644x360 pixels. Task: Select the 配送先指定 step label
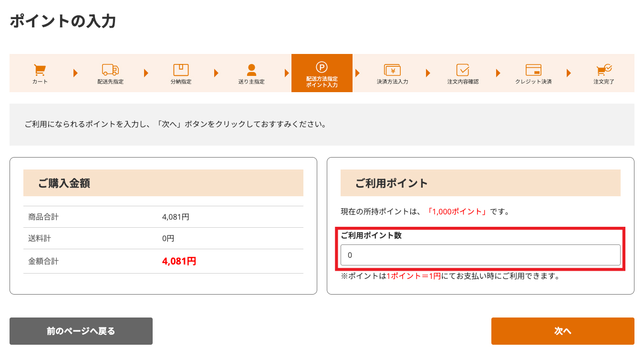click(x=110, y=82)
